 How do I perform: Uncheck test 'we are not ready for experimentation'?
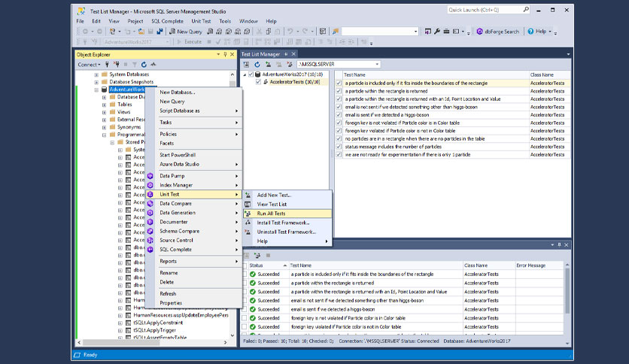(339, 155)
